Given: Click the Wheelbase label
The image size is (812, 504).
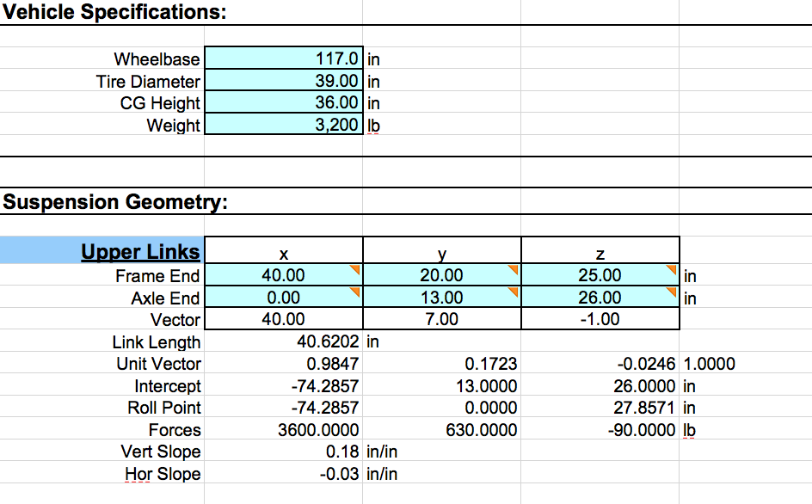Looking at the screenshot, I should click(157, 58).
